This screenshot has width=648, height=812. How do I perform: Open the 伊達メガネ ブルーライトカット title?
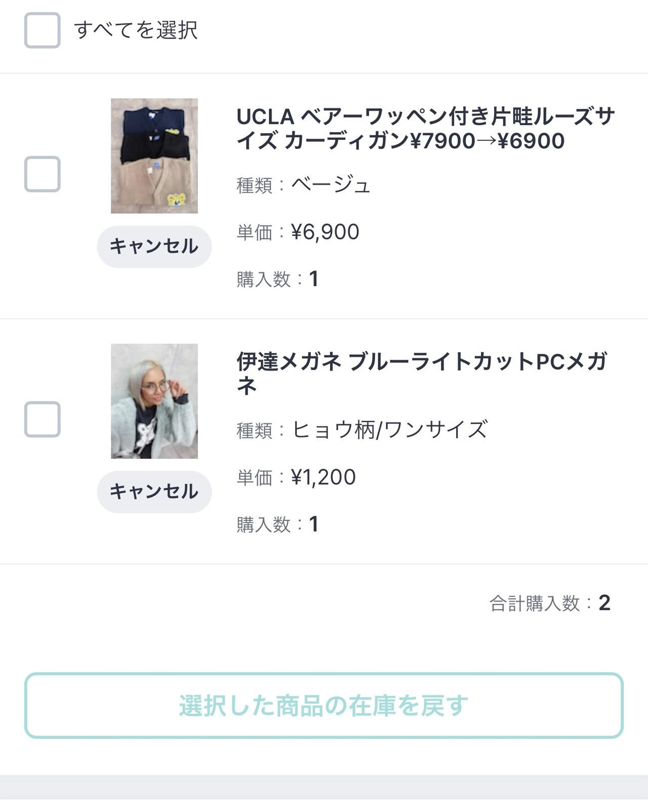(x=421, y=374)
